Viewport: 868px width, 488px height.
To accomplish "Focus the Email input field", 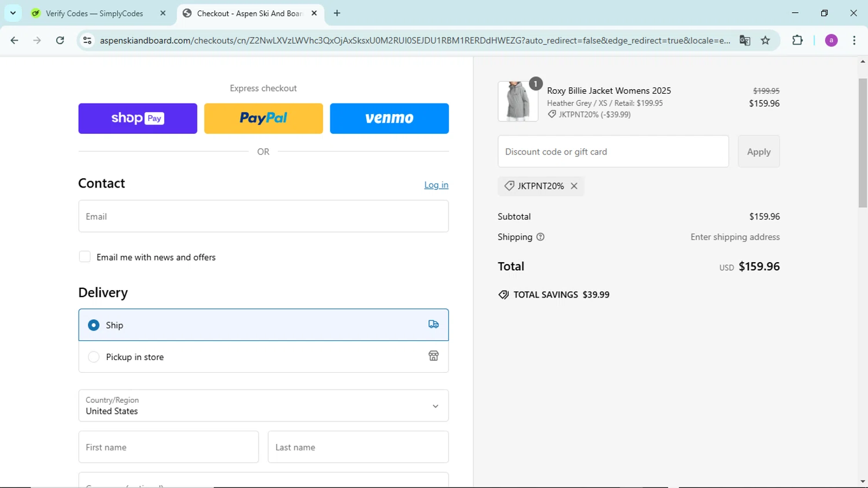I will [x=263, y=217].
